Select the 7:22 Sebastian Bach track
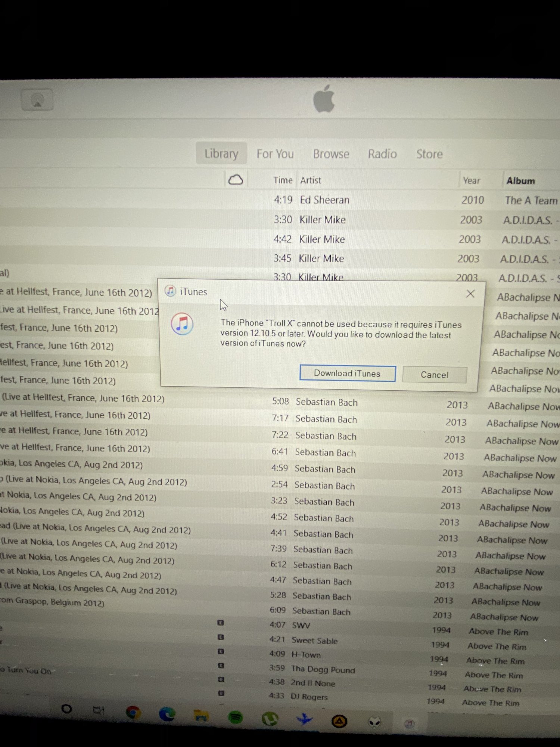Screen dimensions: 560x747 click(280, 436)
